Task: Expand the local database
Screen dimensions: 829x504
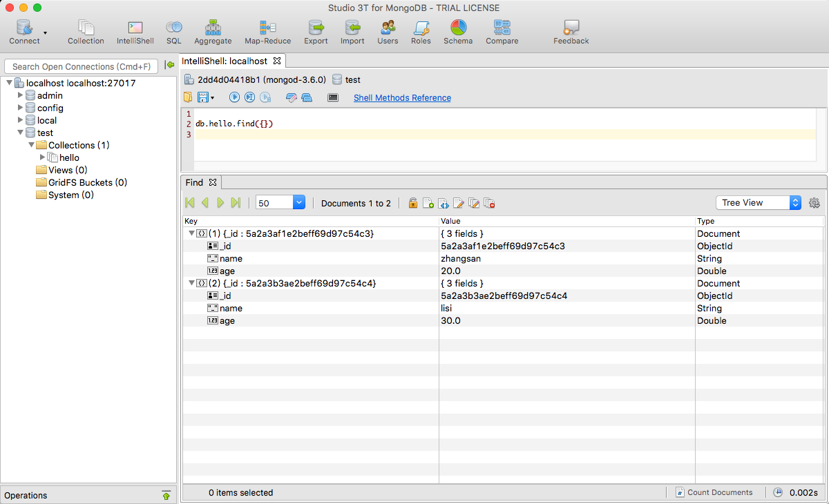Action: (x=20, y=120)
